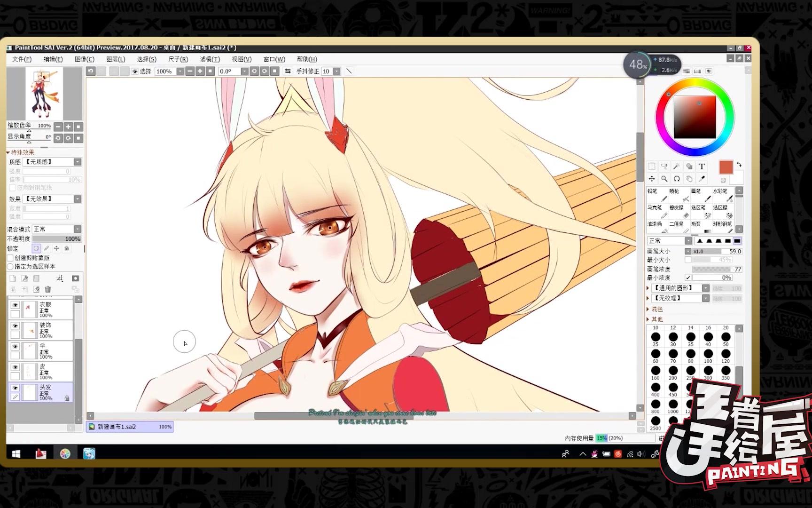Open the 效果 effect dropdown
This screenshot has height=508, width=812.
click(78, 199)
